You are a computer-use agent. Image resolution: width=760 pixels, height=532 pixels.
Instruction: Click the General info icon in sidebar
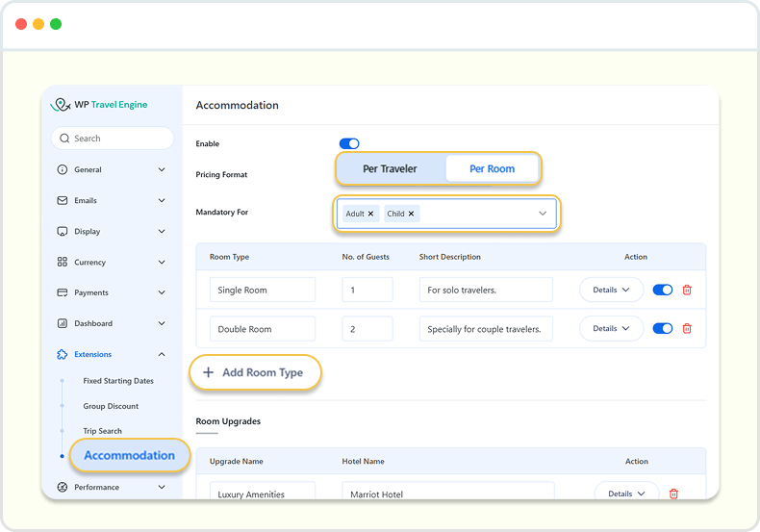(x=62, y=169)
